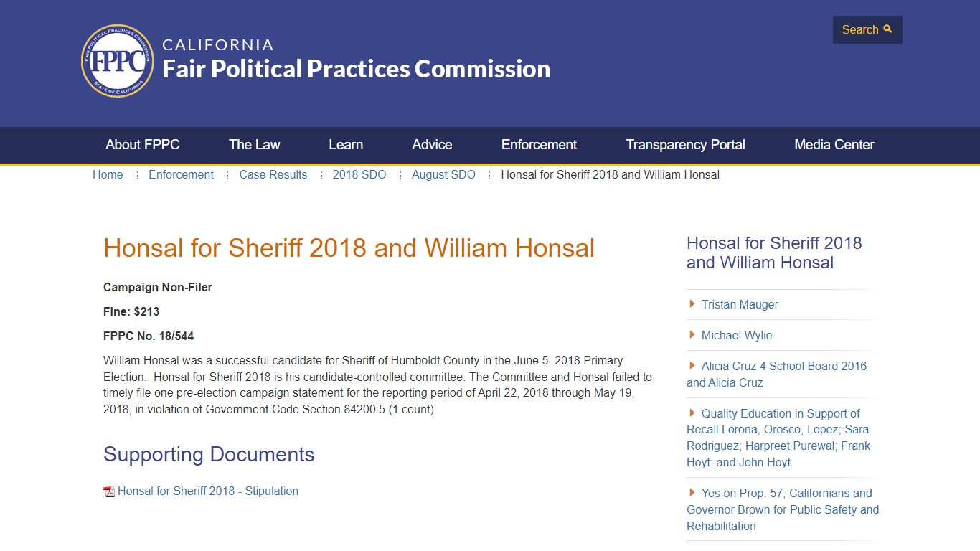980x551 pixels.
Task: Go to the Case Results breadcrumb
Action: 273,175
